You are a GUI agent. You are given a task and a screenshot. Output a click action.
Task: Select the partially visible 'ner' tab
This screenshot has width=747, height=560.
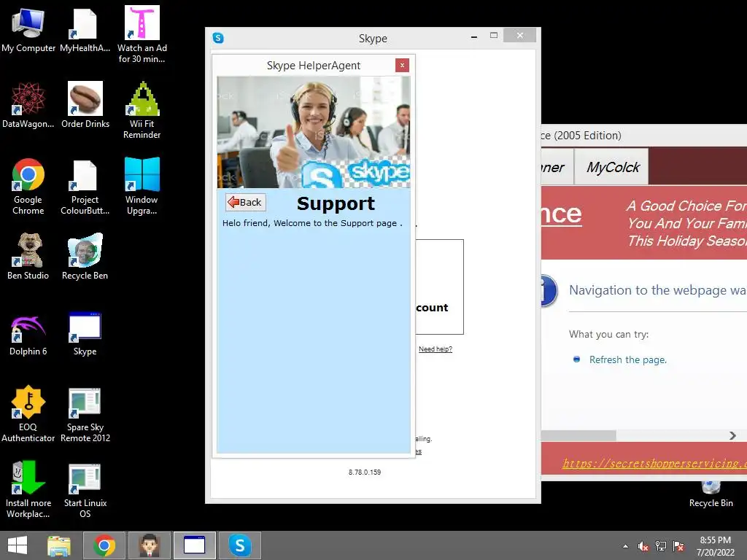[x=557, y=167]
